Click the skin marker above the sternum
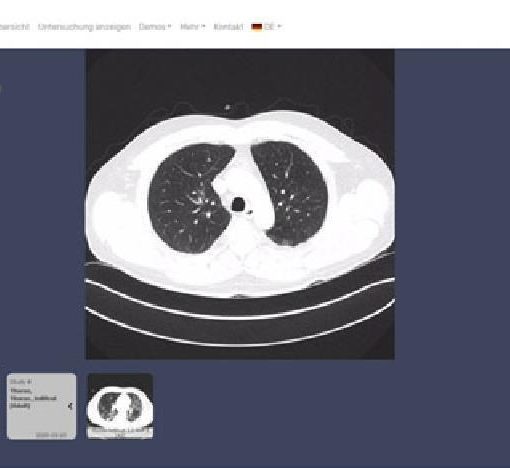Viewport: 510px width, 468px height. tap(227, 107)
